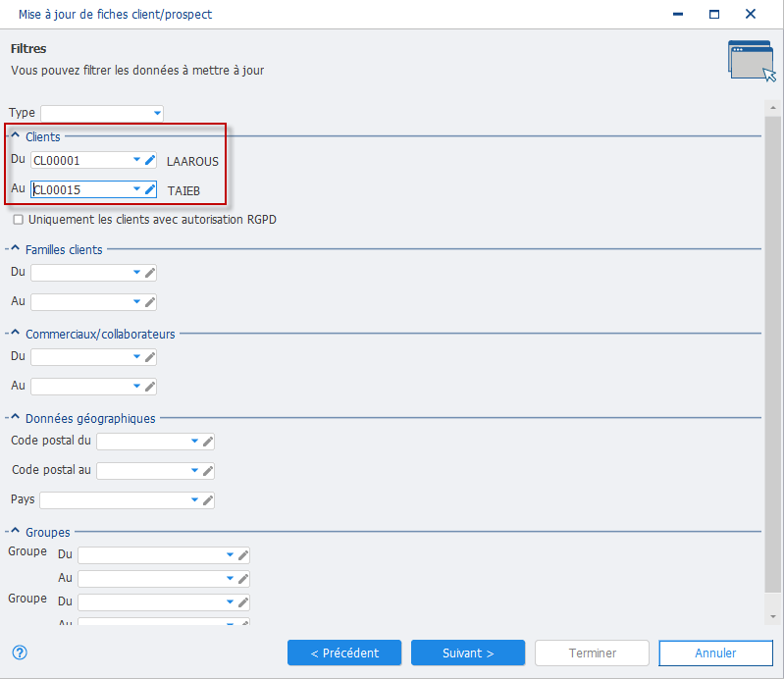The width and height of the screenshot is (784, 679).
Task: Collapse the Commerciaux/collaborateurs section
Action: pyautogui.click(x=15, y=333)
